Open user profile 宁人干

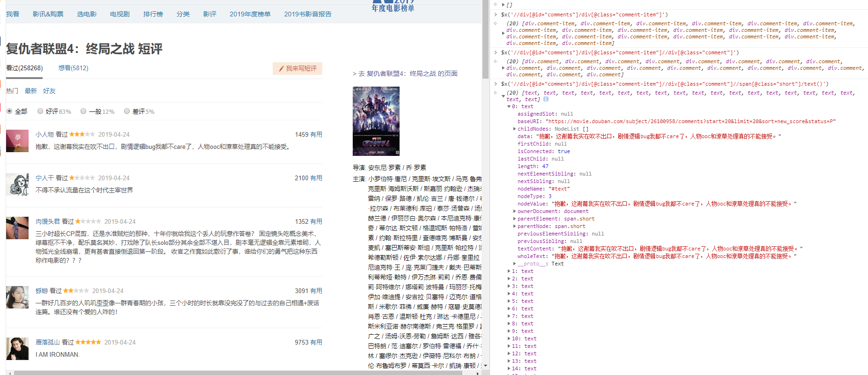45,178
